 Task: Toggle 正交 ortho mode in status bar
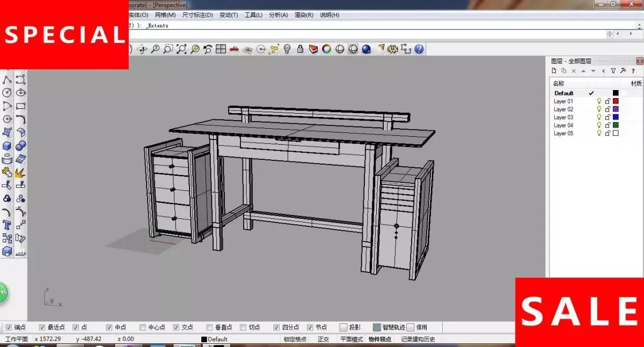[x=323, y=339]
